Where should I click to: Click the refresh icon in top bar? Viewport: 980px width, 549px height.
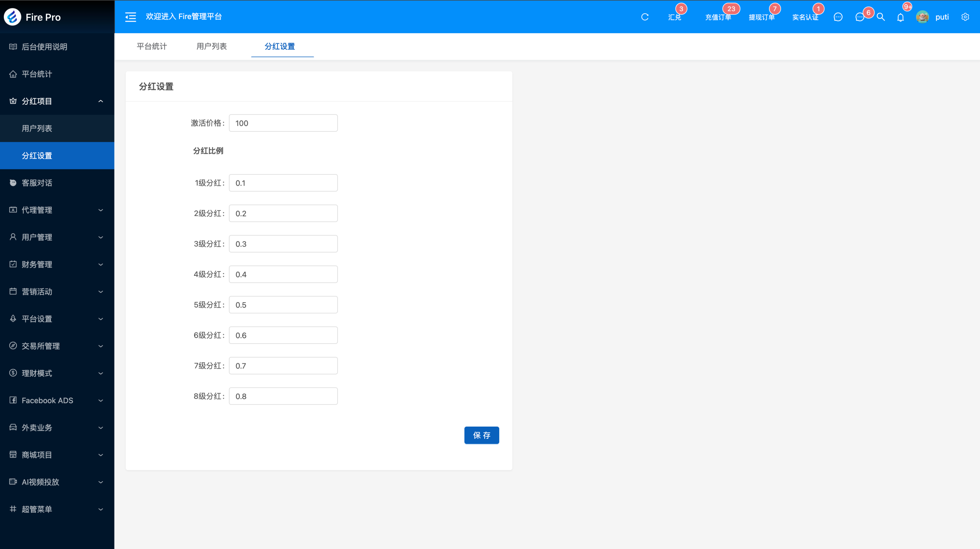tap(645, 17)
